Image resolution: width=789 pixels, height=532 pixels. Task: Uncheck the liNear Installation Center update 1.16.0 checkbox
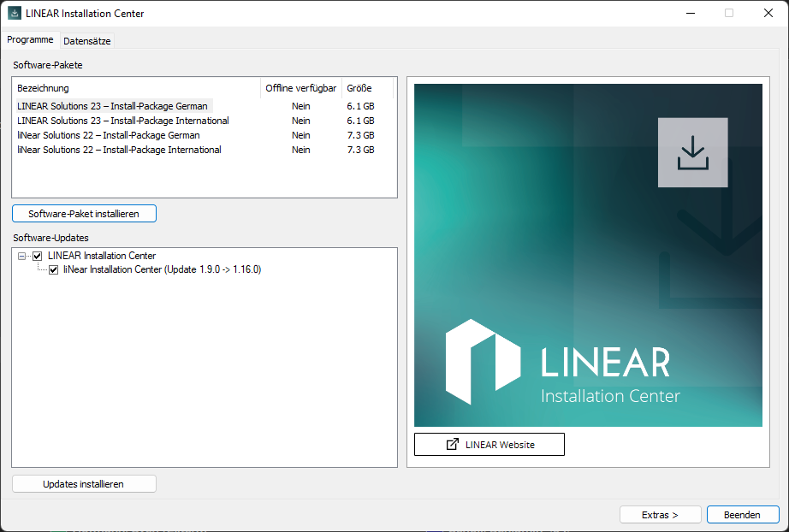(53, 270)
